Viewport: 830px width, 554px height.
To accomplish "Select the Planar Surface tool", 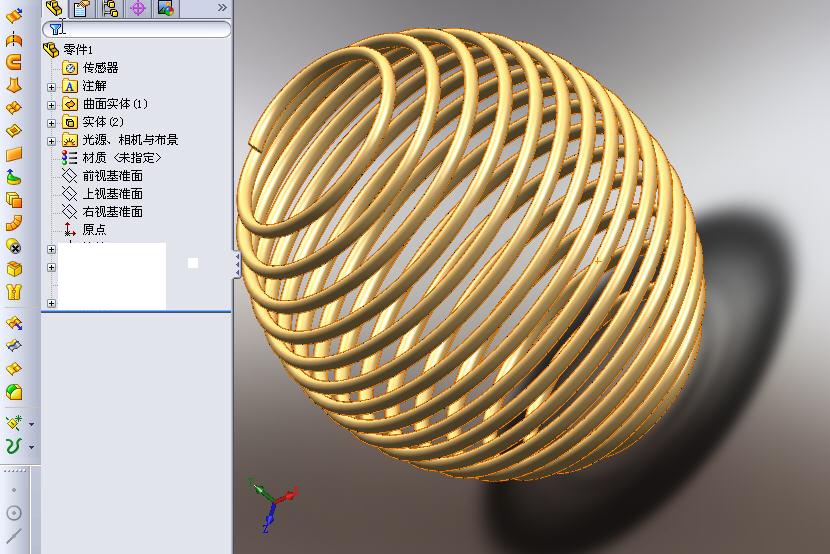I will (x=14, y=154).
